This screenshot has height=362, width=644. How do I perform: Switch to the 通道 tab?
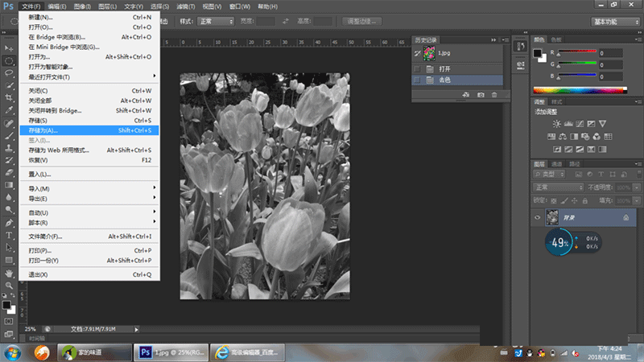(x=557, y=163)
